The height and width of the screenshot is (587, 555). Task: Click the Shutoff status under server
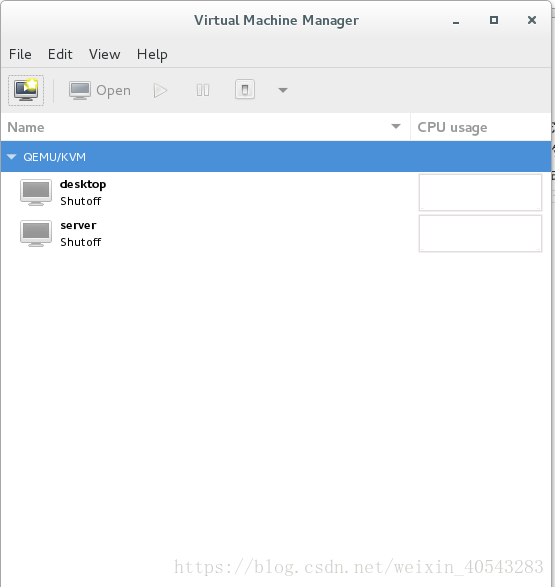[80, 242]
